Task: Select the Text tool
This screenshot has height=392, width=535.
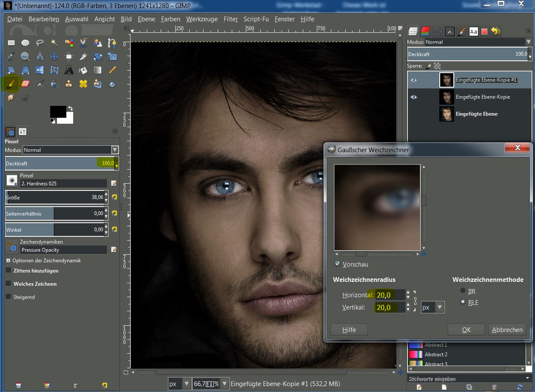Action: point(69,70)
